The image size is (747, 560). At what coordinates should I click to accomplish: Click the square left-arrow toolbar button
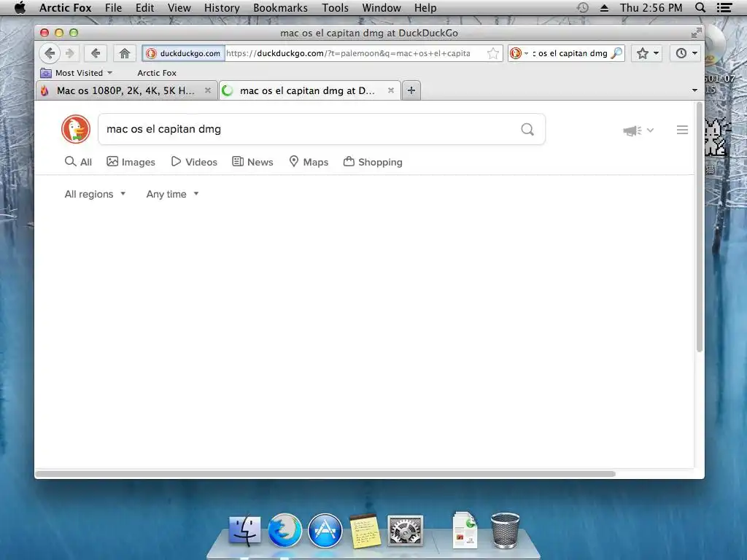pyautogui.click(x=96, y=53)
